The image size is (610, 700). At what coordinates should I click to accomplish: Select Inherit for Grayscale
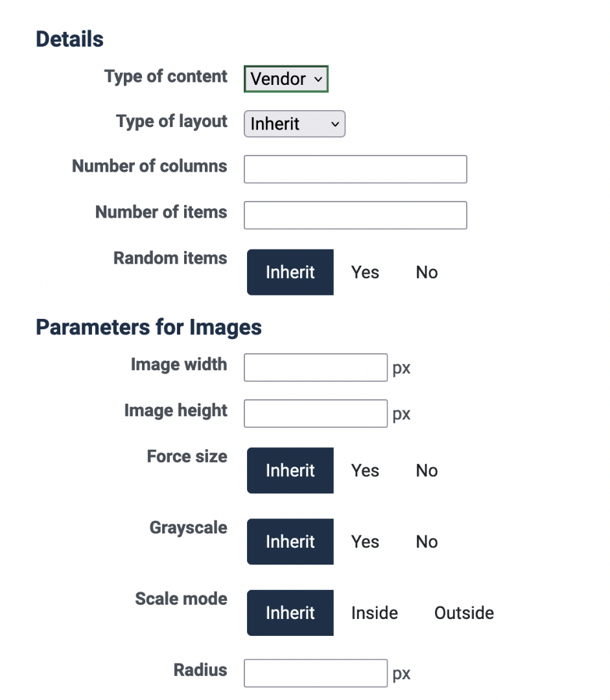click(x=290, y=542)
